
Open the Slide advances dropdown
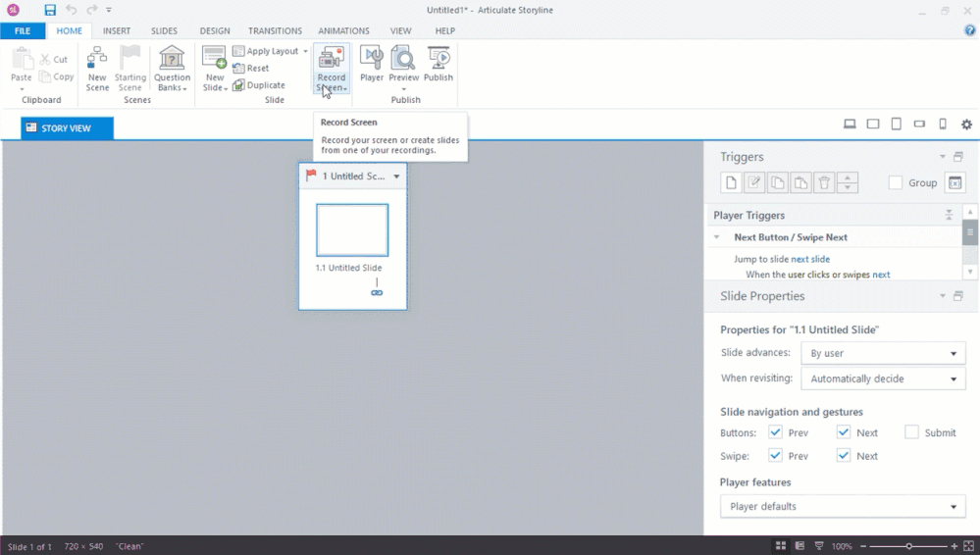coord(882,353)
